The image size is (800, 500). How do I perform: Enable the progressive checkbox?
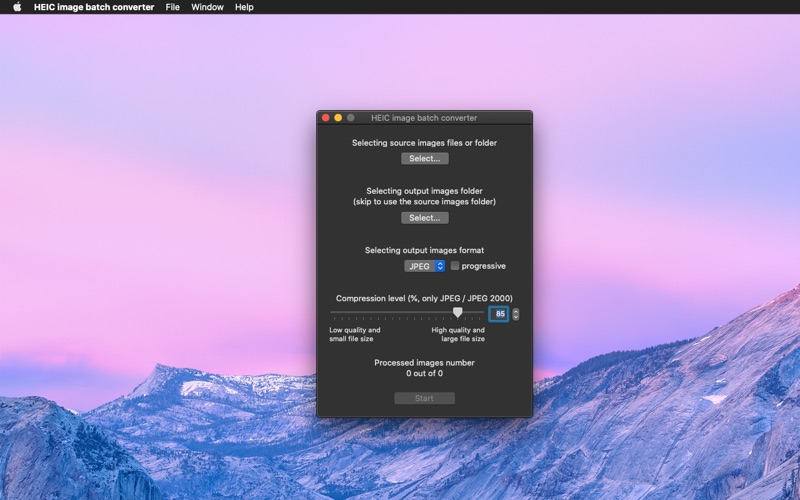[x=455, y=266]
